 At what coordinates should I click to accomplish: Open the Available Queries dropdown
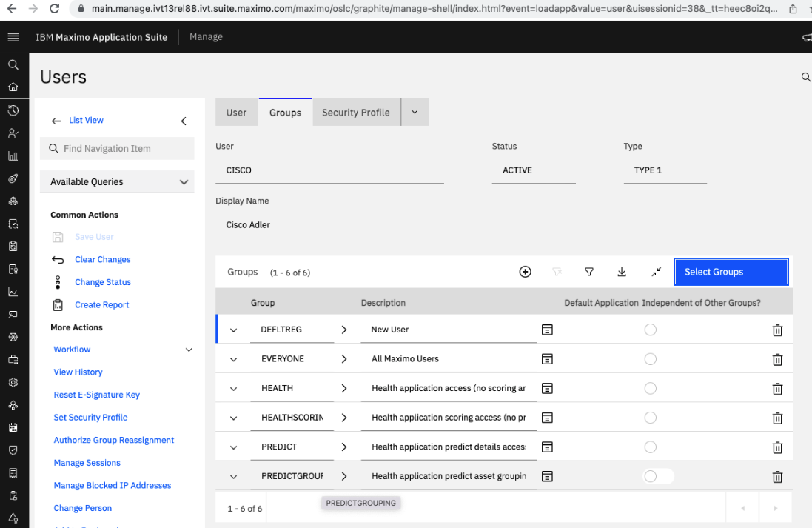(117, 182)
